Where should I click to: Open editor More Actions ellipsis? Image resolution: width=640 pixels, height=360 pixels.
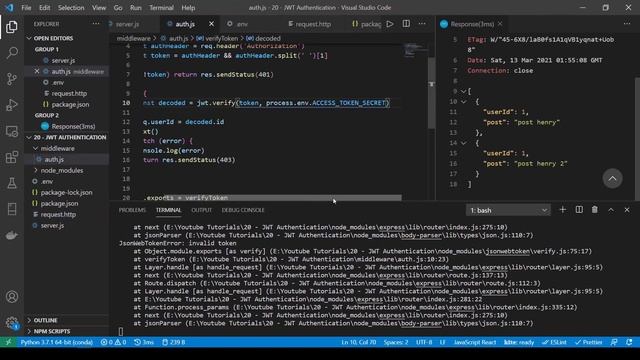coord(422,24)
